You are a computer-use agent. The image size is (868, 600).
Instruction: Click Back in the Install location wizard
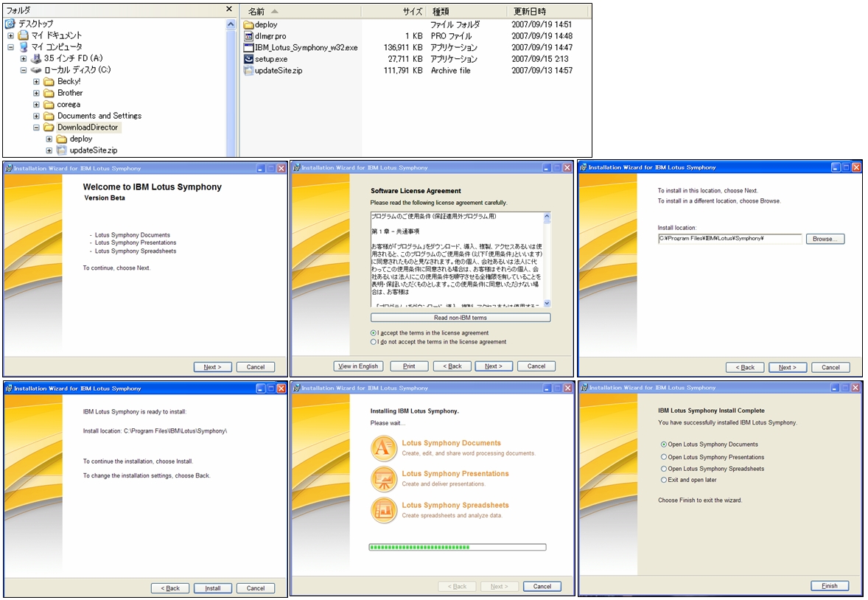[x=744, y=367]
